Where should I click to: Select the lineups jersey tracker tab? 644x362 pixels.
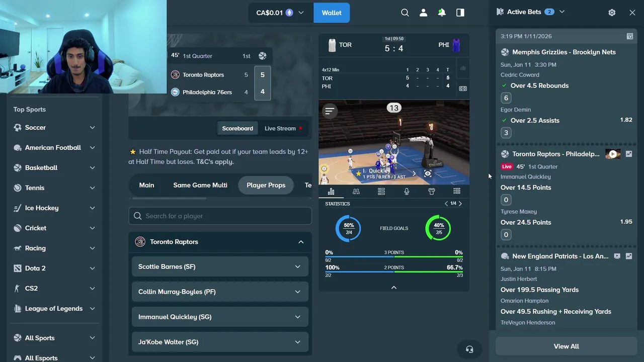432,191
